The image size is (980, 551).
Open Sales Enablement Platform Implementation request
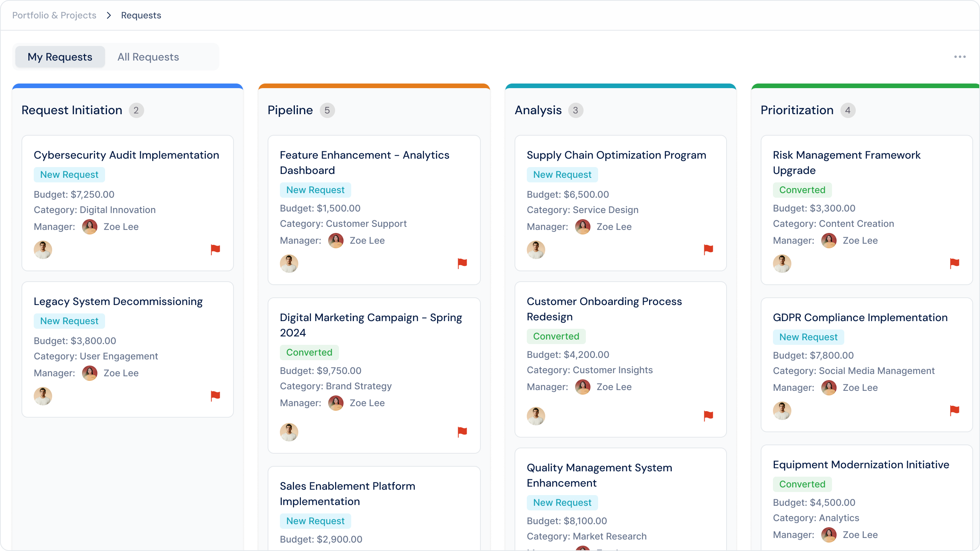tap(347, 494)
